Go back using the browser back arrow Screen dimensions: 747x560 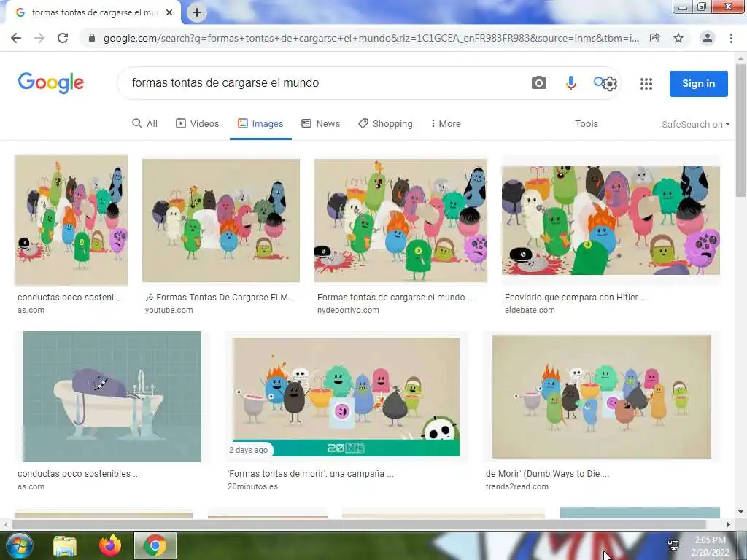pyautogui.click(x=16, y=38)
